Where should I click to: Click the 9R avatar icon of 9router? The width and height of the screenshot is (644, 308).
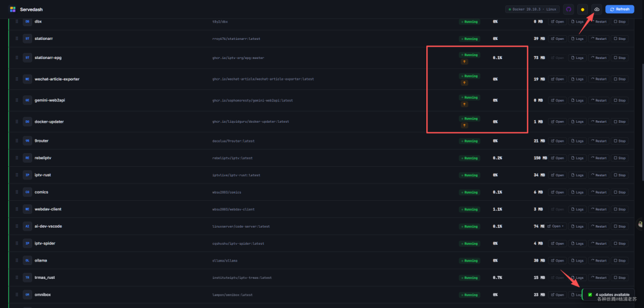coord(27,141)
